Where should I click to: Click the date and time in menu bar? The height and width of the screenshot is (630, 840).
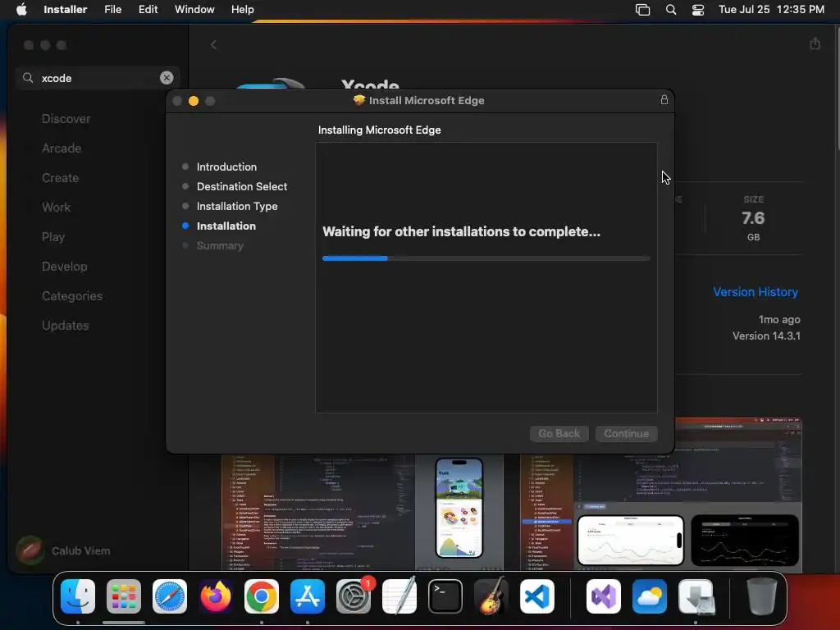coord(771,10)
